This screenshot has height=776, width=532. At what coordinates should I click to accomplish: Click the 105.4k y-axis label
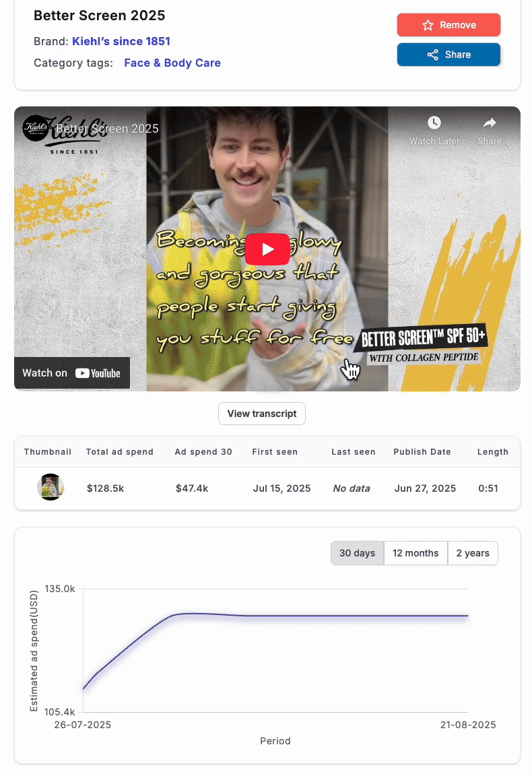coord(59,712)
